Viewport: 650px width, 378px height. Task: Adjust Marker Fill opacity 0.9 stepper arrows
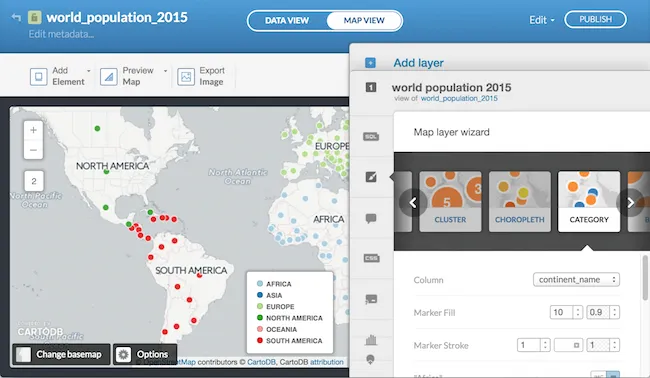615,312
